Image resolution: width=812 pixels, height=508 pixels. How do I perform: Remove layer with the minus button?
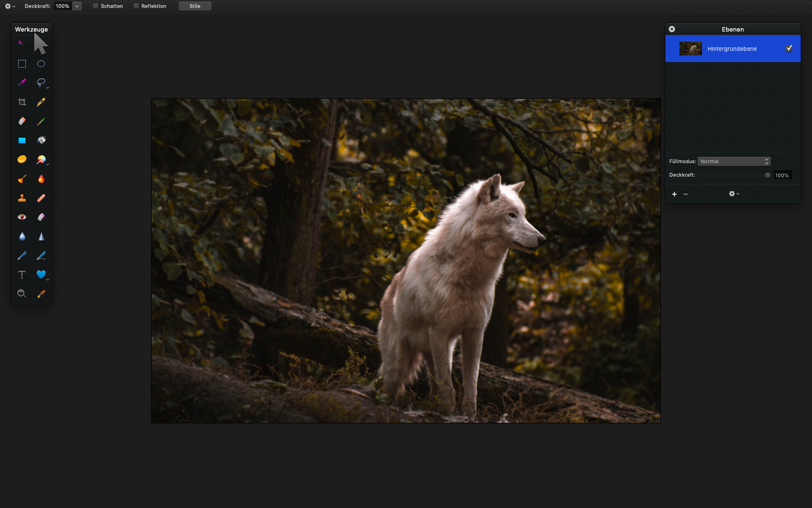pos(686,194)
